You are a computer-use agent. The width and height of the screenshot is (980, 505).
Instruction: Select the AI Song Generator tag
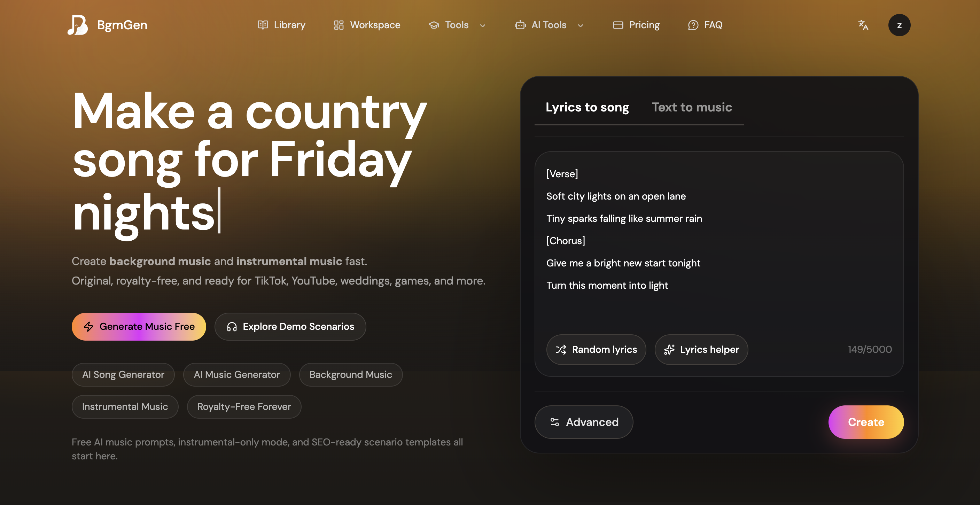click(x=123, y=375)
